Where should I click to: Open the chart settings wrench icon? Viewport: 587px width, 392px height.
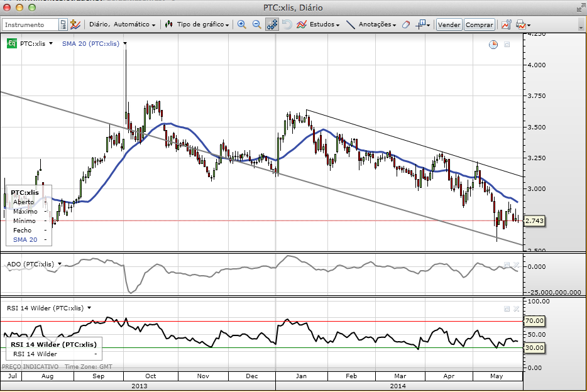click(x=506, y=24)
